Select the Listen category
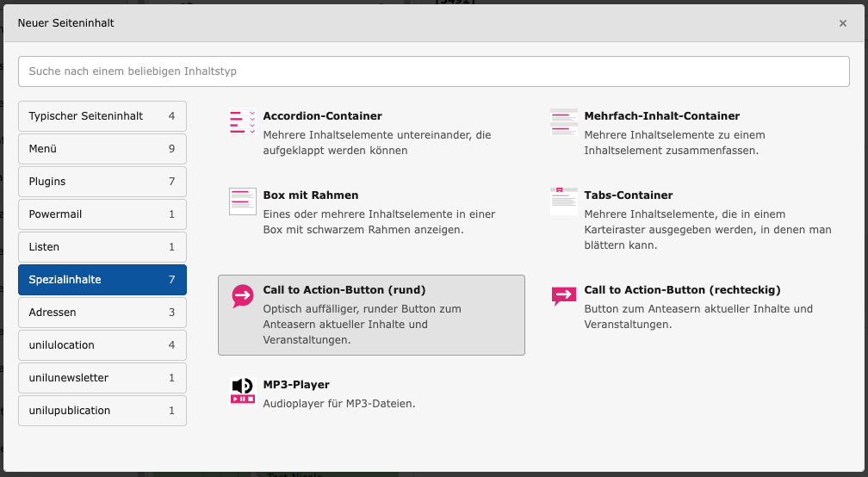Screen dimensions: 868x477 (102, 247)
